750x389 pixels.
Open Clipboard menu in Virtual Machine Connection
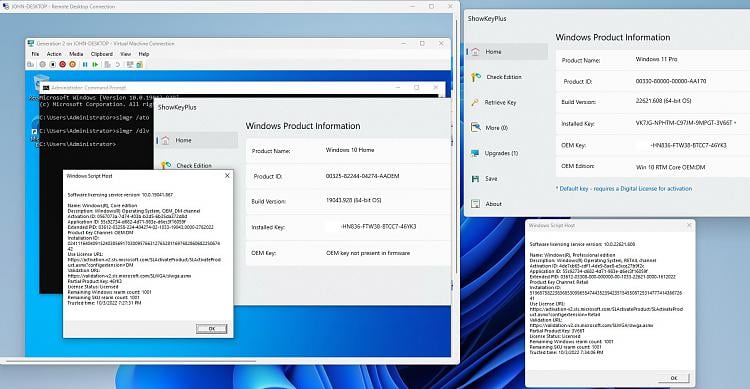[x=102, y=54]
